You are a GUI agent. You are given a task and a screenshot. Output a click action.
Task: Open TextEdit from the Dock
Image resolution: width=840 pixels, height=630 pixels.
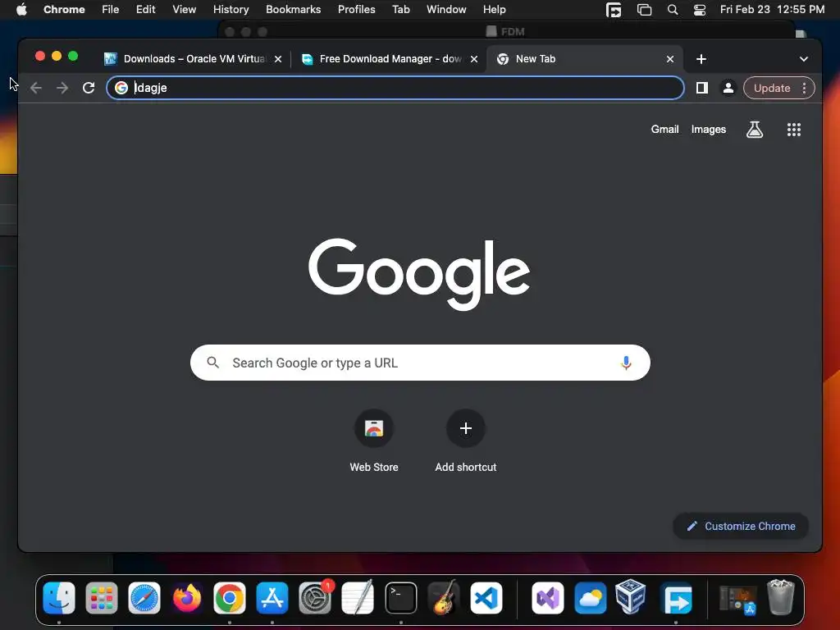point(358,598)
